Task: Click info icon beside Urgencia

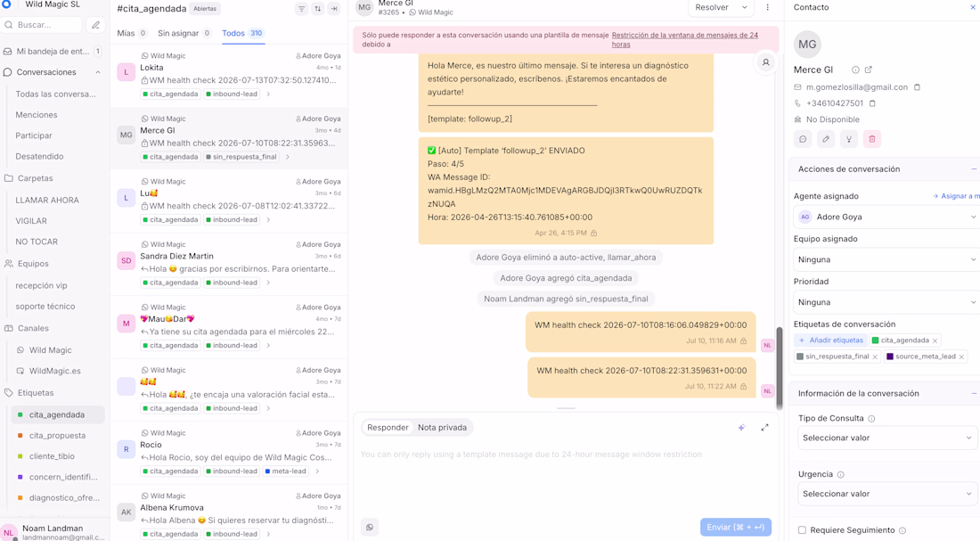Action: (x=841, y=475)
